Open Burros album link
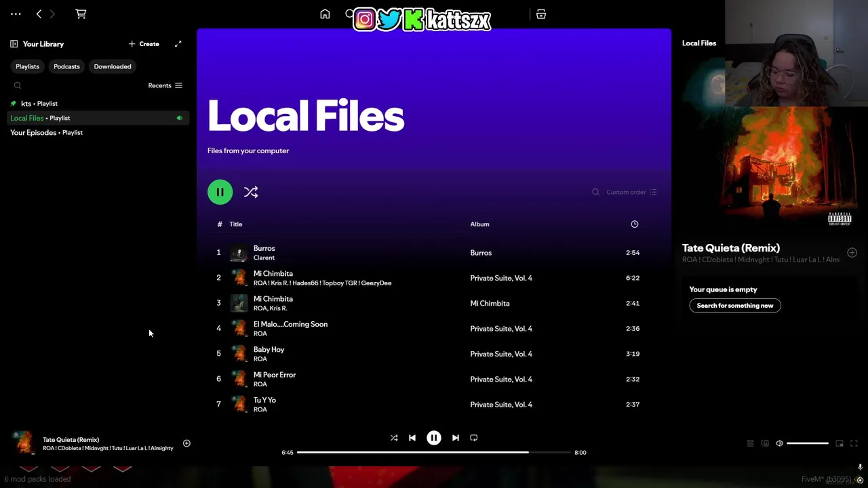Viewport: 868px width, 488px height. 481,253
